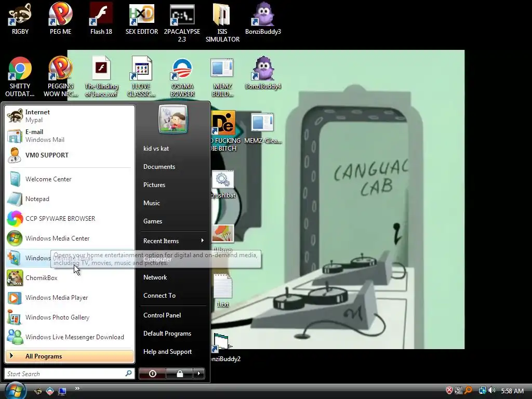Select the MEMZ-Clea... desktop icon

point(262,128)
